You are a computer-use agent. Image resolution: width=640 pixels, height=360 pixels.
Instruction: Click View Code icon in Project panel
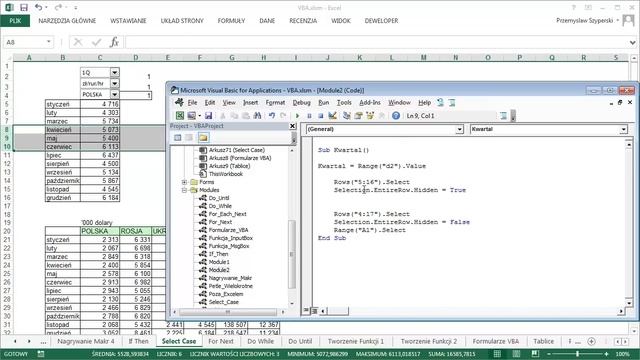pos(178,138)
